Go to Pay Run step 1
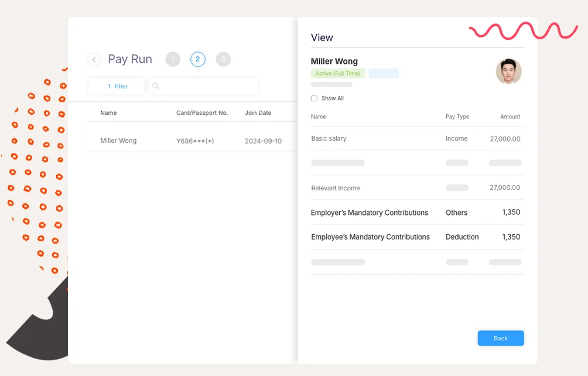 173,59
